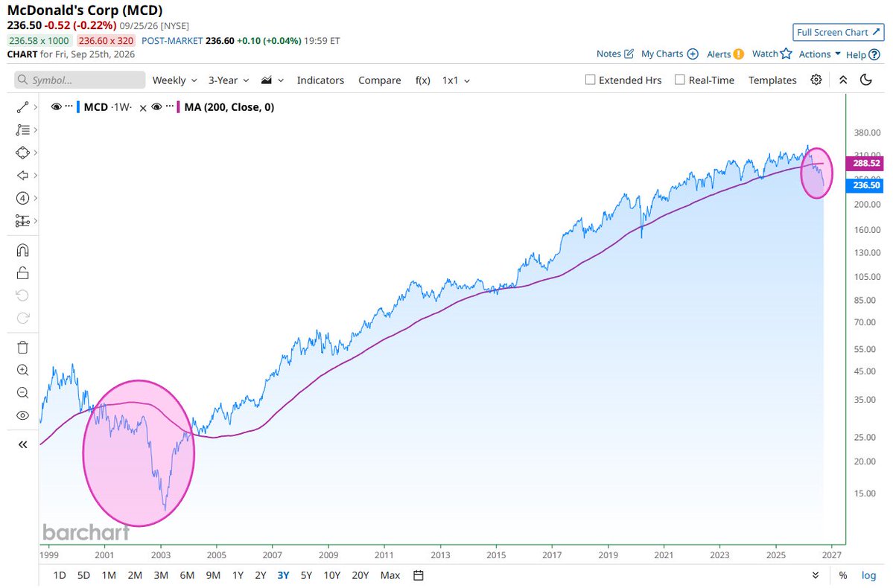The image size is (893, 588).
Task: Select the 20Y time range
Action: [360, 575]
